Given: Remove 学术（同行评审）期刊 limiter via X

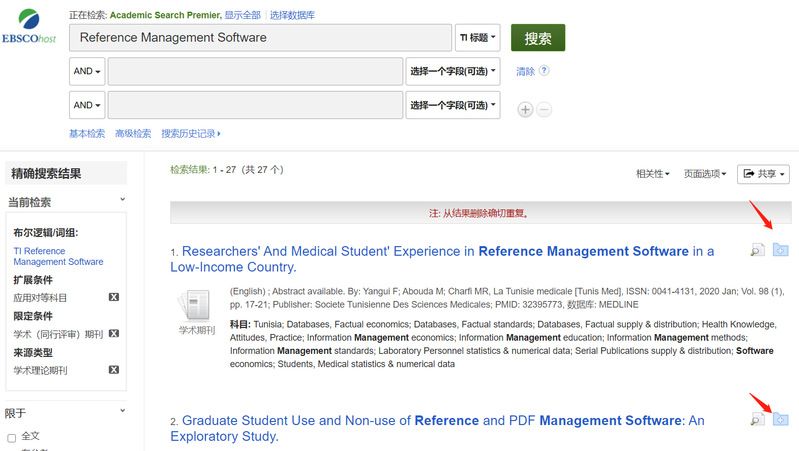Looking at the screenshot, I should [114, 334].
